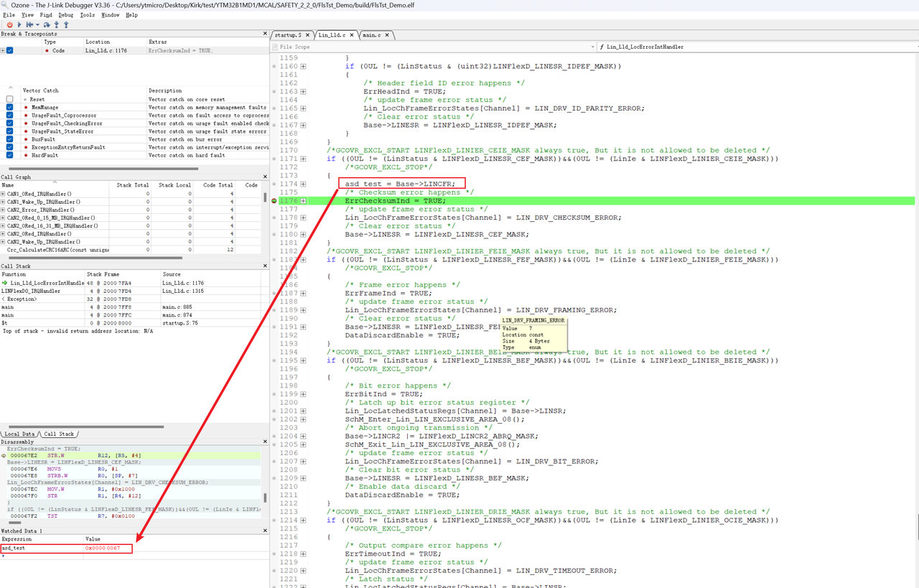
Task: Uncheck the HardFault vector catch
Action: pos(9,155)
